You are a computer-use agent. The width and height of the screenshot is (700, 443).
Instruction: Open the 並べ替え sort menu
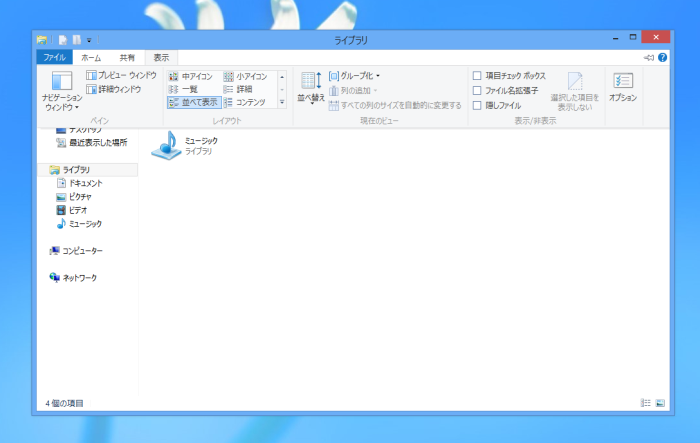click(x=311, y=88)
